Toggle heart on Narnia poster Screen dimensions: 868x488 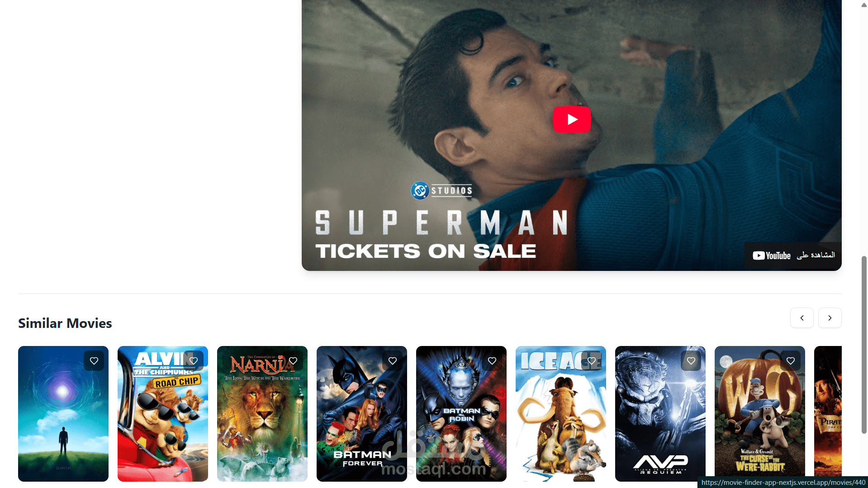coord(293,361)
